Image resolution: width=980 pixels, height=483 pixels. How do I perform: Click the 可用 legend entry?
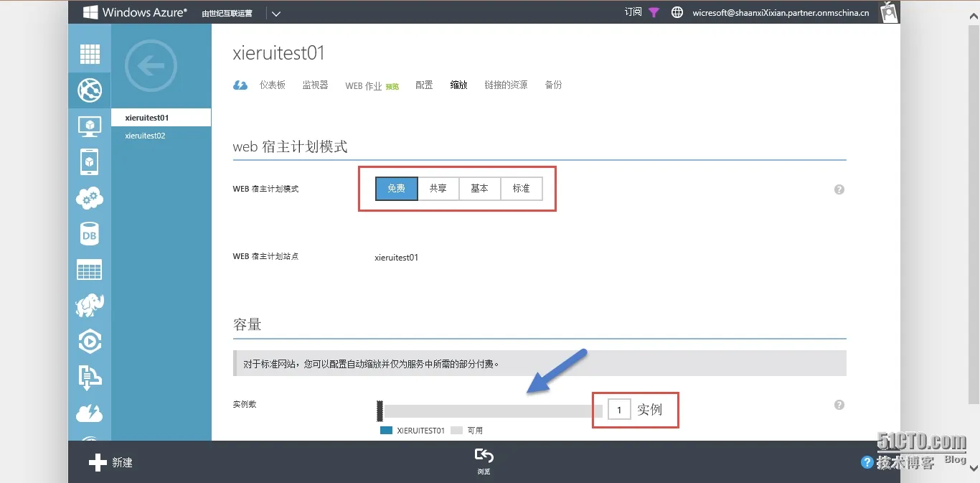pyautogui.click(x=467, y=431)
